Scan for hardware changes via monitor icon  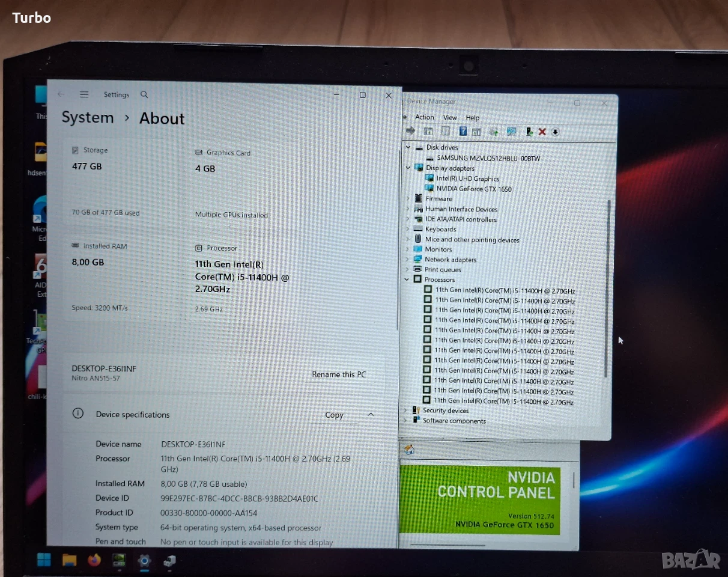512,131
